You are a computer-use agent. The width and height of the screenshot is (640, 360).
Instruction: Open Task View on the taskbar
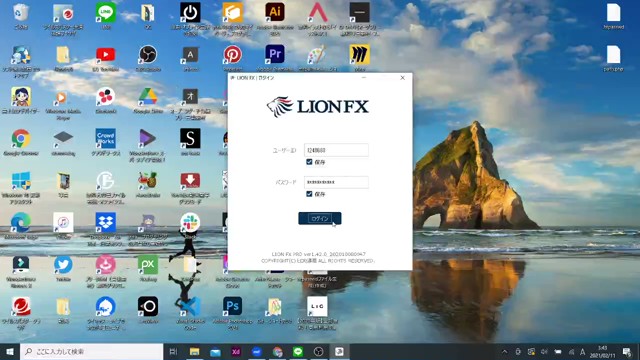[173, 351]
